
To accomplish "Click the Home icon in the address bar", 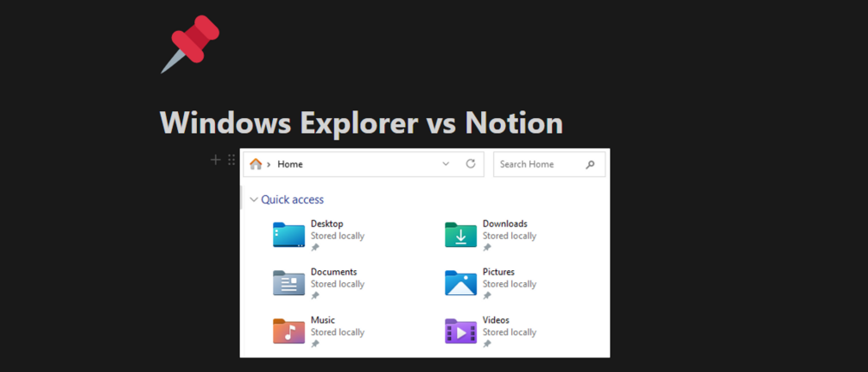I will pyautogui.click(x=256, y=164).
